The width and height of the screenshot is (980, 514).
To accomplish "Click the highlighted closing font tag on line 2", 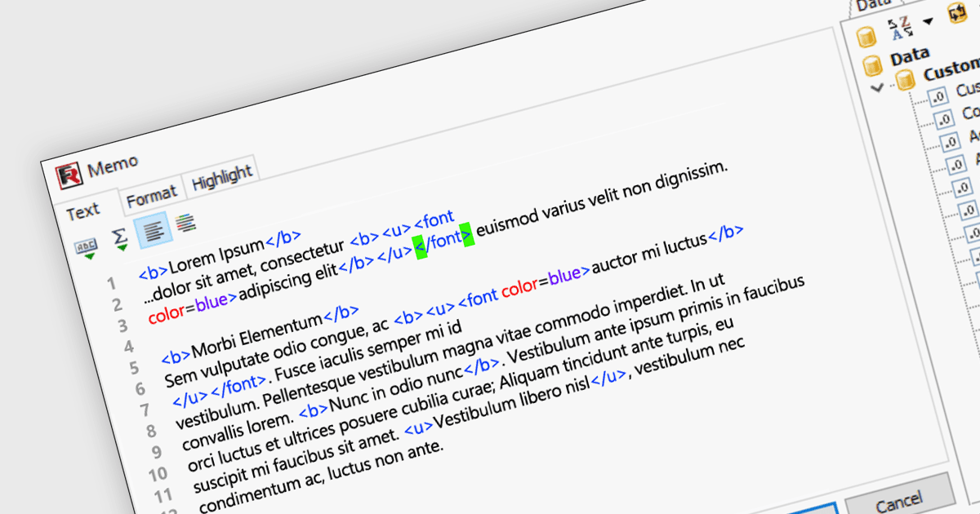I will click(x=444, y=240).
